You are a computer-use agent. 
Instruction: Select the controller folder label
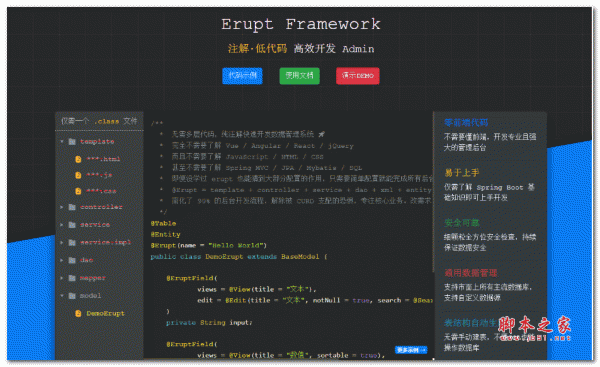click(101, 207)
